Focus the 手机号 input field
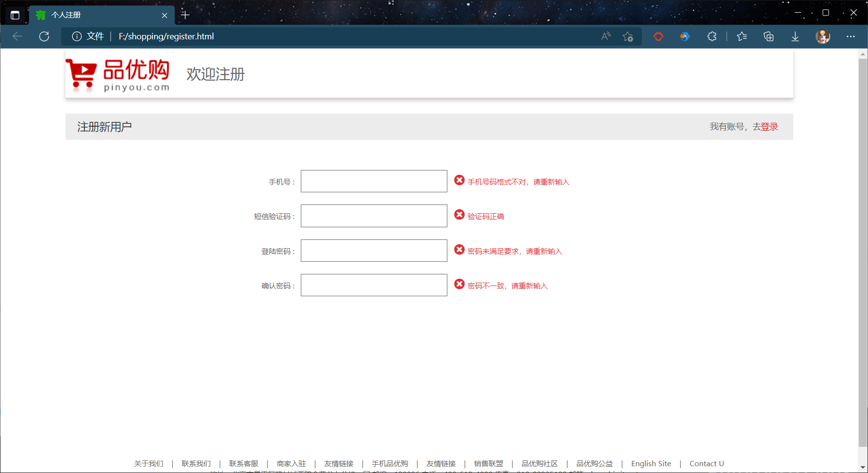 [x=374, y=181]
